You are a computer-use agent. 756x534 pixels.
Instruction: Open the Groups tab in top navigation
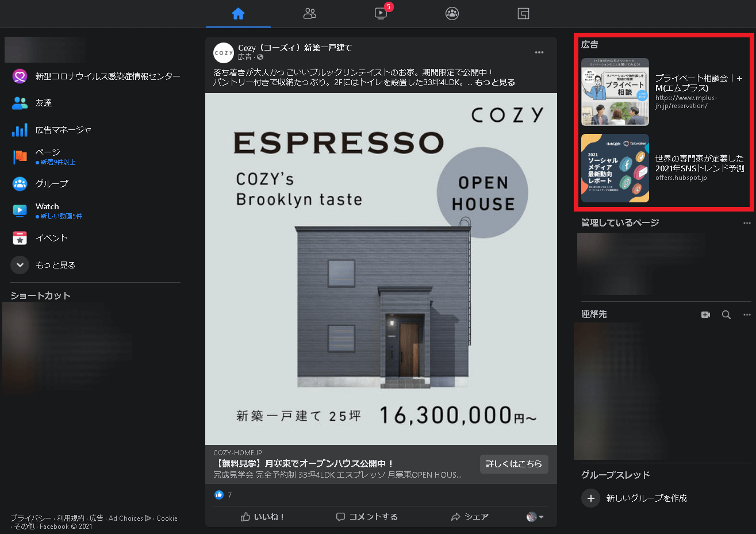tap(452, 13)
